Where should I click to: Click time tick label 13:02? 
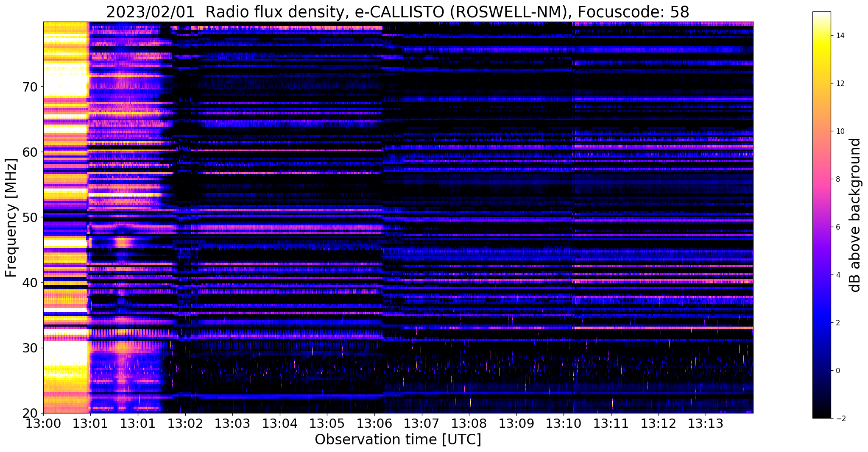(185, 423)
